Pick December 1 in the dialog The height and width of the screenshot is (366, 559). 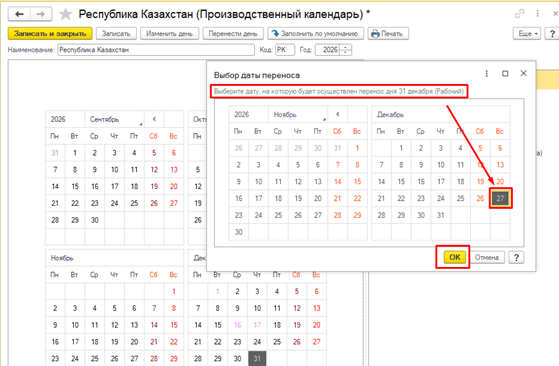pyautogui.click(x=401, y=148)
